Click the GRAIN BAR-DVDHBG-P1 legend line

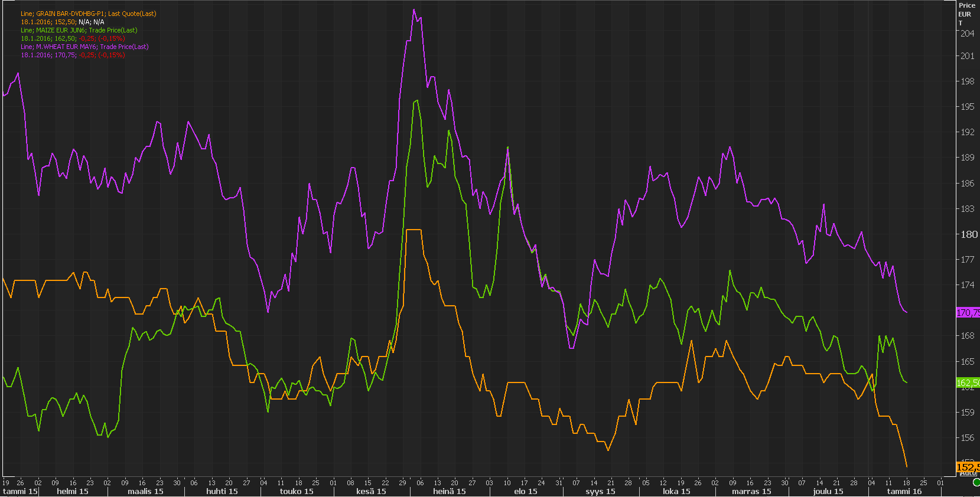[x=89, y=14]
